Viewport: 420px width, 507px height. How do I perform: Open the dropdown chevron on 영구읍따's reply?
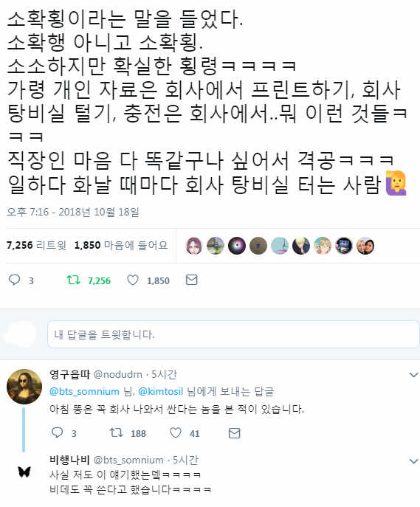click(x=413, y=375)
